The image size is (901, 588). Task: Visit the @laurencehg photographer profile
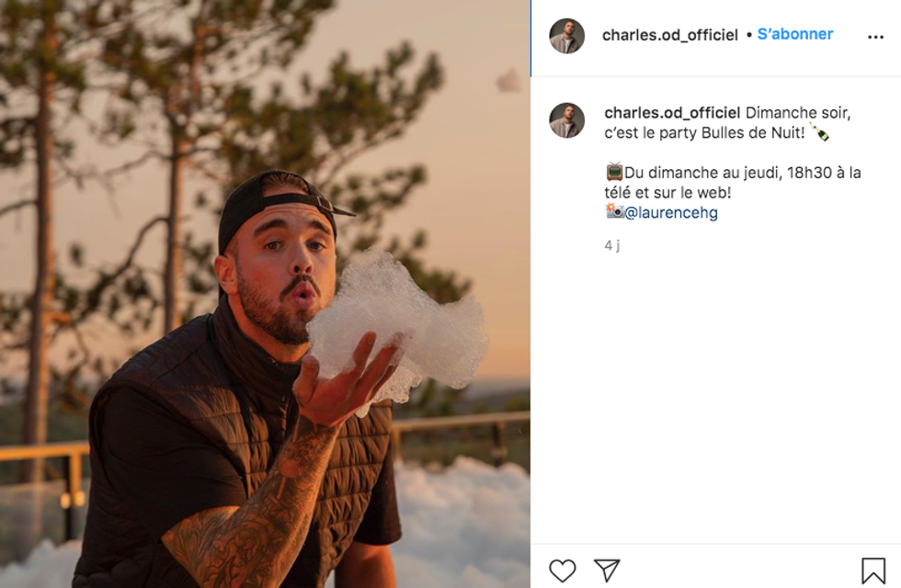670,212
